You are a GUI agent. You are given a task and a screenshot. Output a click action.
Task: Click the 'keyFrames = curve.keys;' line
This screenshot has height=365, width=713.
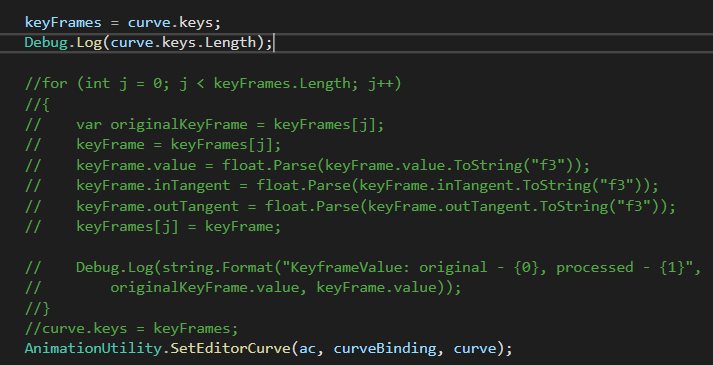pos(123,23)
